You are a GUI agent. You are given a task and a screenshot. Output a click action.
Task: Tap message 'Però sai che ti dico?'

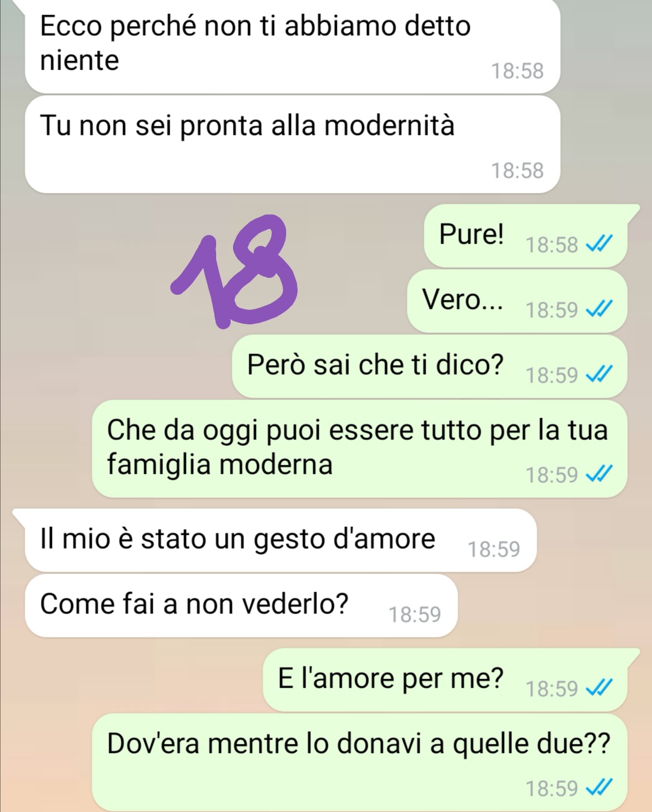click(x=429, y=366)
